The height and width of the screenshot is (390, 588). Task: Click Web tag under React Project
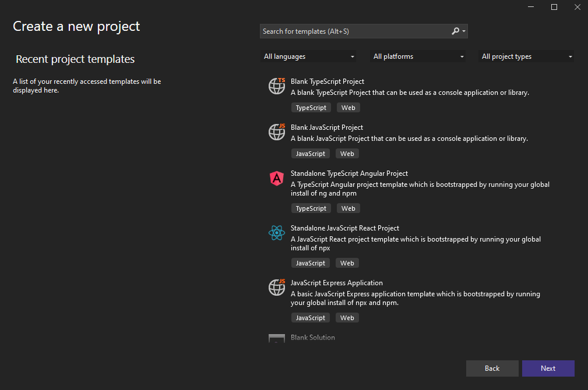click(x=347, y=263)
